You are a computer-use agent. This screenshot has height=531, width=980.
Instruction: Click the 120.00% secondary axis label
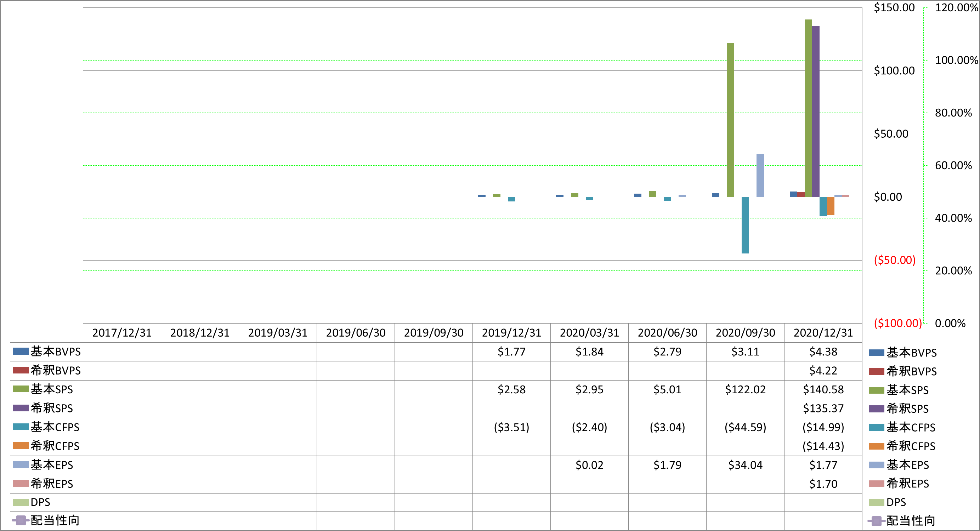coord(957,7)
